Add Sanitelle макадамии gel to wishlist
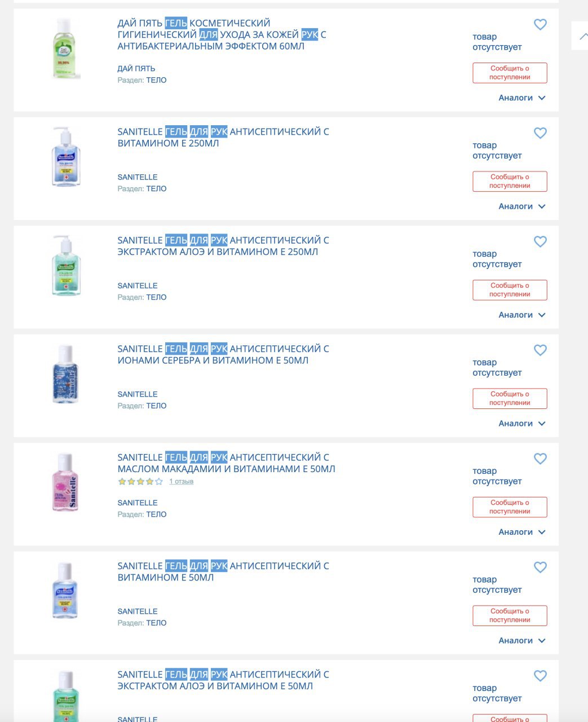This screenshot has height=722, width=588. 540,459
